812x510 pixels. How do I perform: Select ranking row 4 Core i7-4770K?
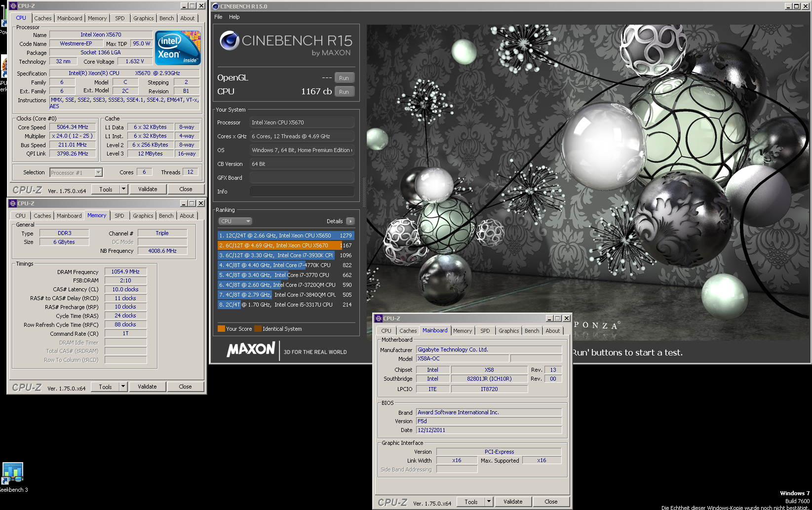coord(286,265)
